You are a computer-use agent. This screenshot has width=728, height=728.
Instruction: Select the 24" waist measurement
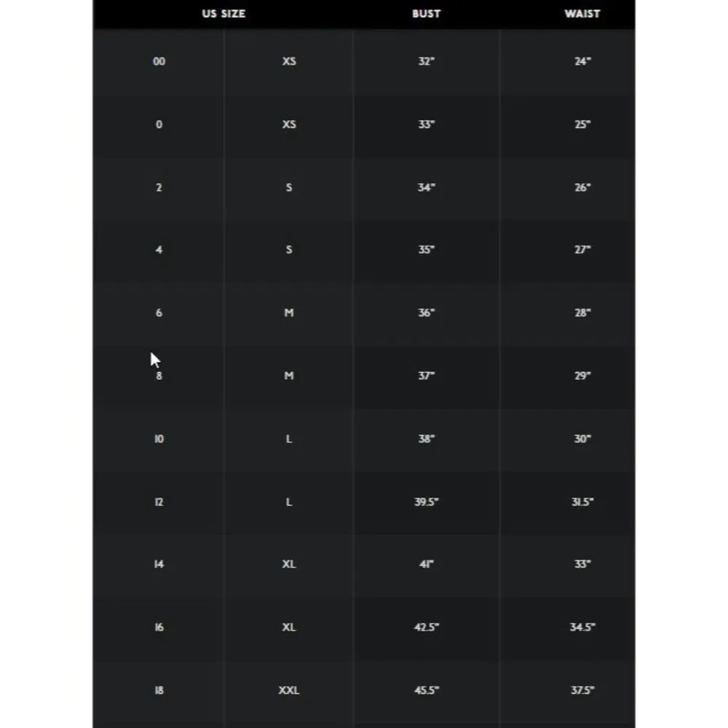582,62
